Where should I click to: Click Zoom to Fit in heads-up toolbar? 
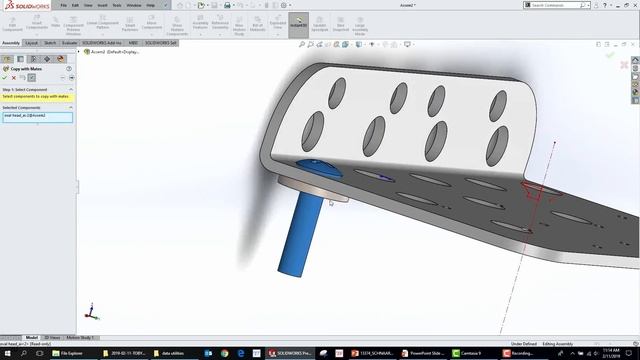click(302, 44)
